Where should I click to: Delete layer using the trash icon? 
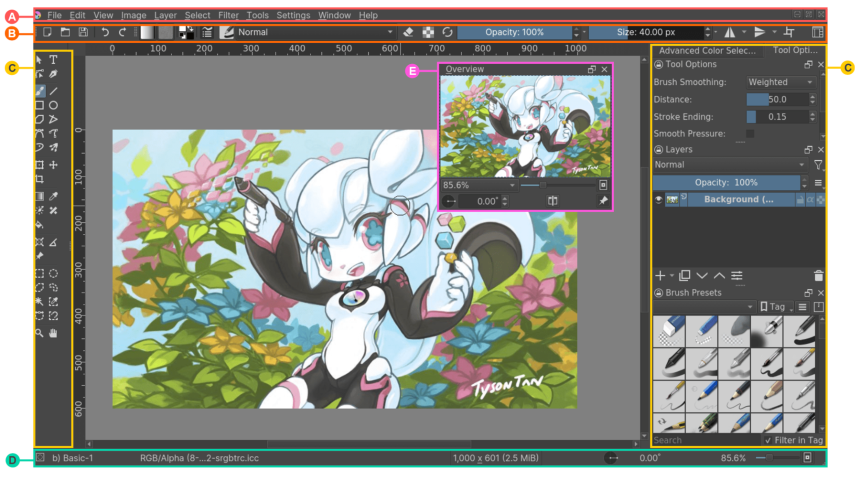[x=818, y=275]
